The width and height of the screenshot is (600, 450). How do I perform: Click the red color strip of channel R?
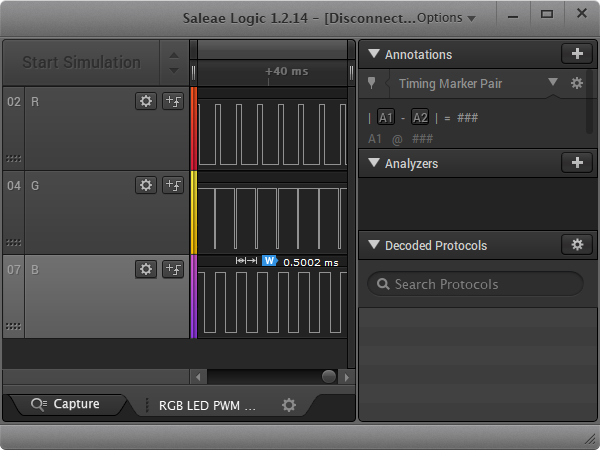coord(194,128)
